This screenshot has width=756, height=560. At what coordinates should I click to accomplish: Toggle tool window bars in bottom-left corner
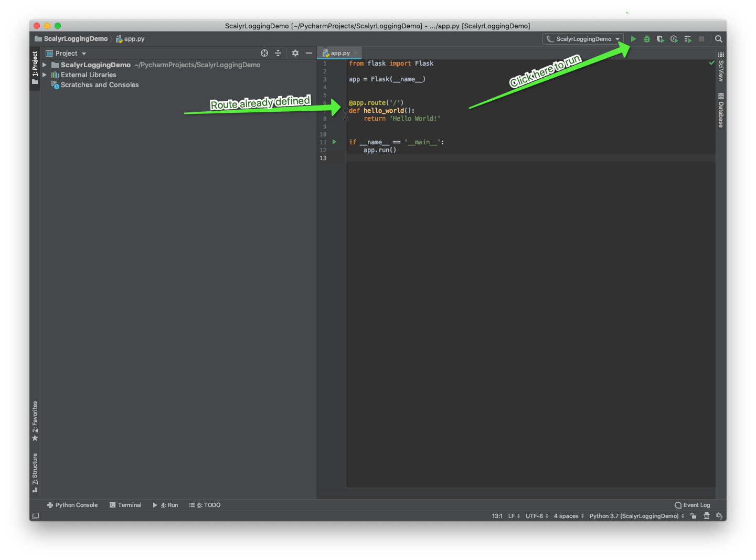point(36,516)
